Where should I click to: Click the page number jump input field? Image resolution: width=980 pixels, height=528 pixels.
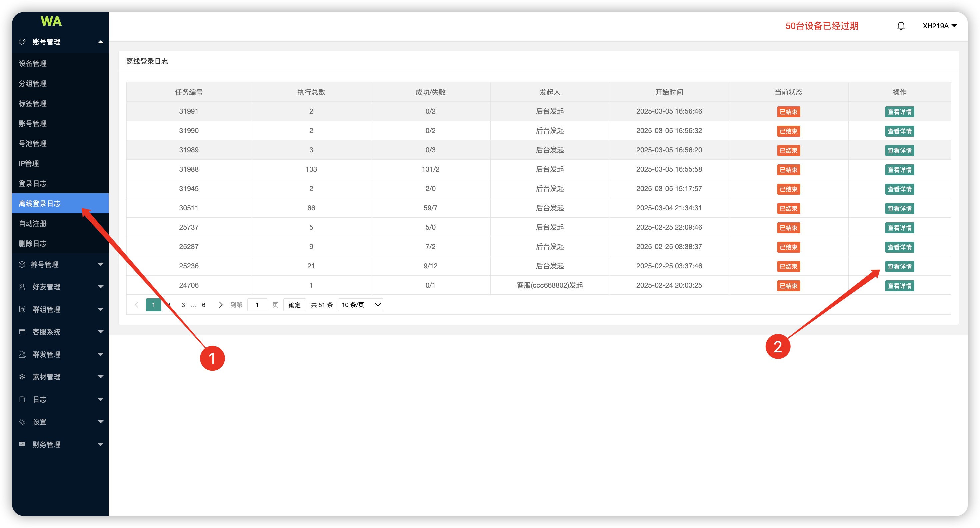pos(257,305)
